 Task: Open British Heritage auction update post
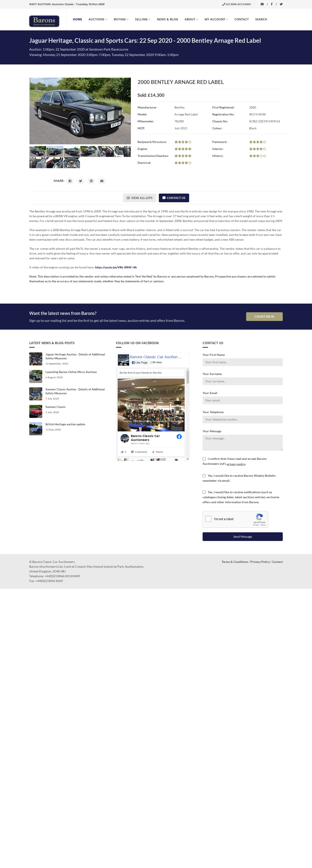pyautogui.click(x=65, y=424)
